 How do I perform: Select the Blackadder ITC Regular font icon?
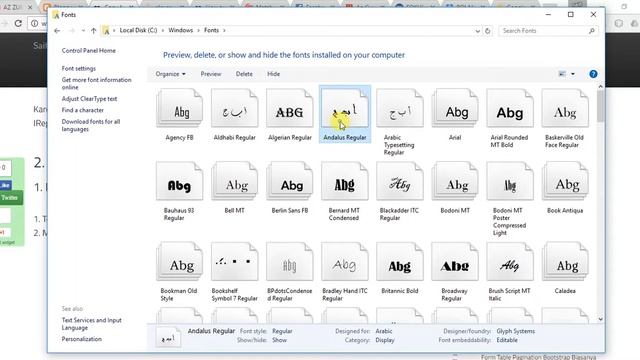(400, 181)
